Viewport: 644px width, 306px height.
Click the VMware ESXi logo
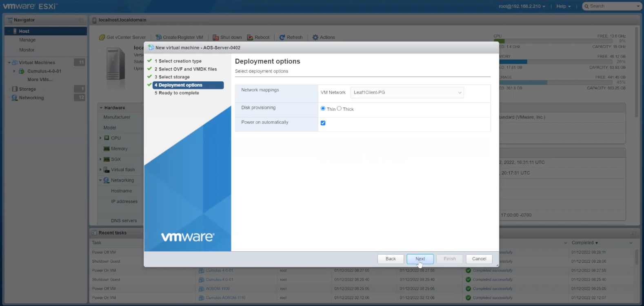coord(30,6)
